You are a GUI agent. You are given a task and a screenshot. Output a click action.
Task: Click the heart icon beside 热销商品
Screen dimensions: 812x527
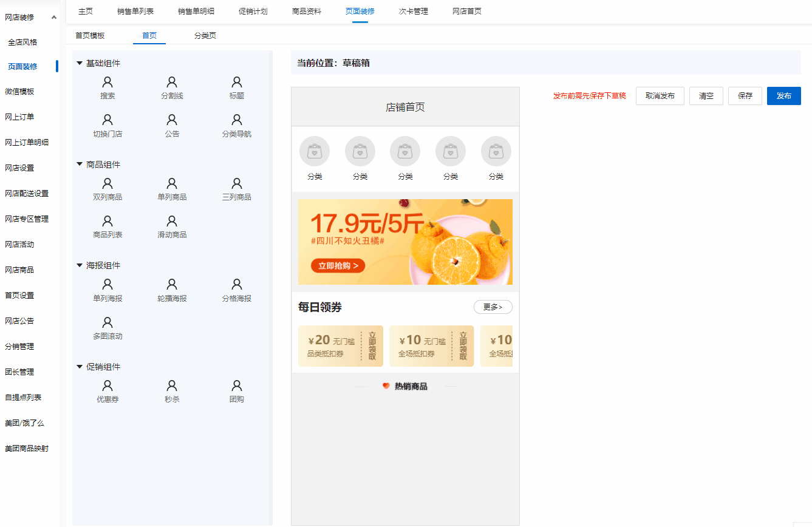[386, 386]
